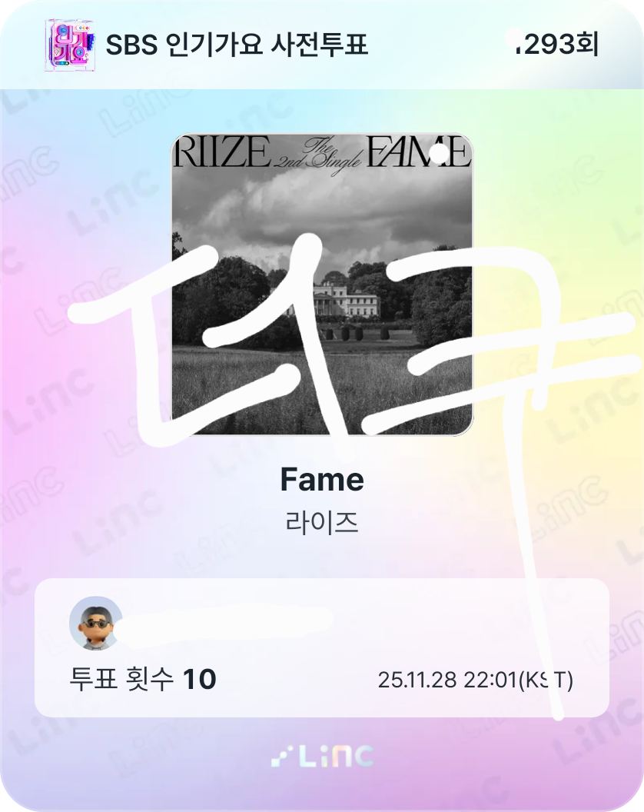The width and height of the screenshot is (644, 812).
Task: Click the SBS 인기가요 사전투표 title
Action: (237, 45)
